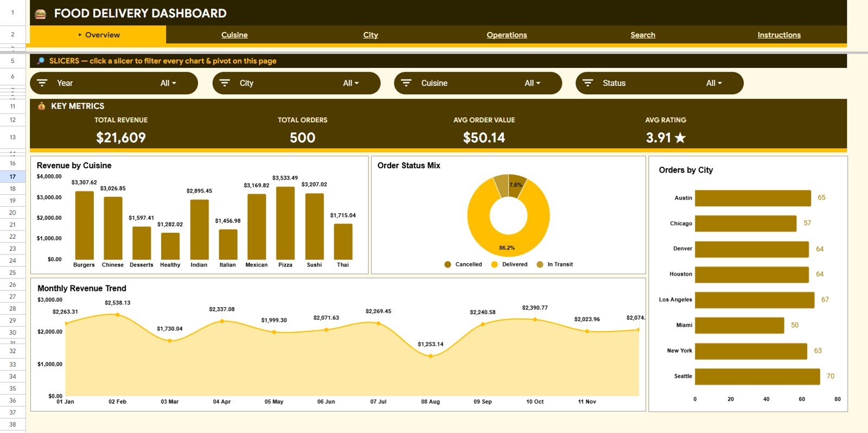The image size is (868, 433).
Task: Click the $50.14 average order value
Action: point(484,138)
